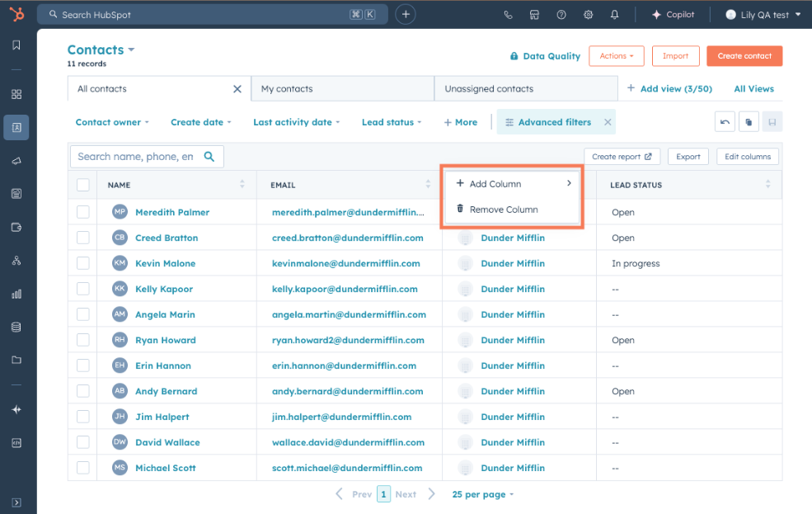
Task: Open the Lead status filter dropdown
Action: 392,122
